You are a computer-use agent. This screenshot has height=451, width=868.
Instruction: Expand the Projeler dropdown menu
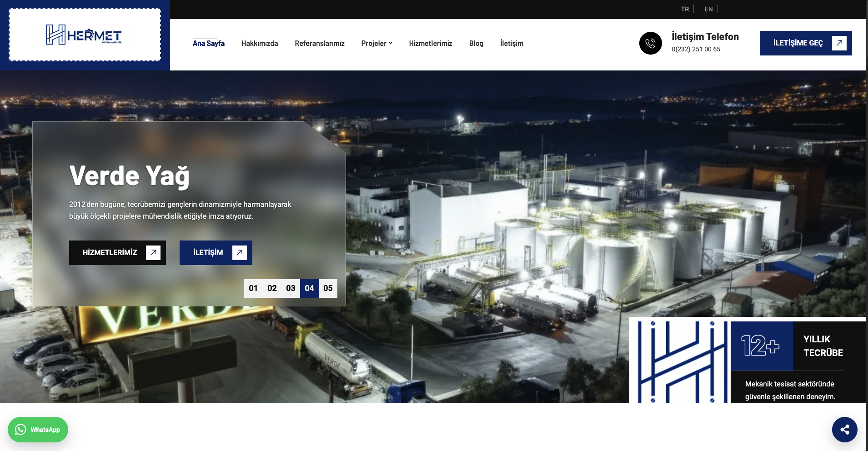(x=376, y=43)
